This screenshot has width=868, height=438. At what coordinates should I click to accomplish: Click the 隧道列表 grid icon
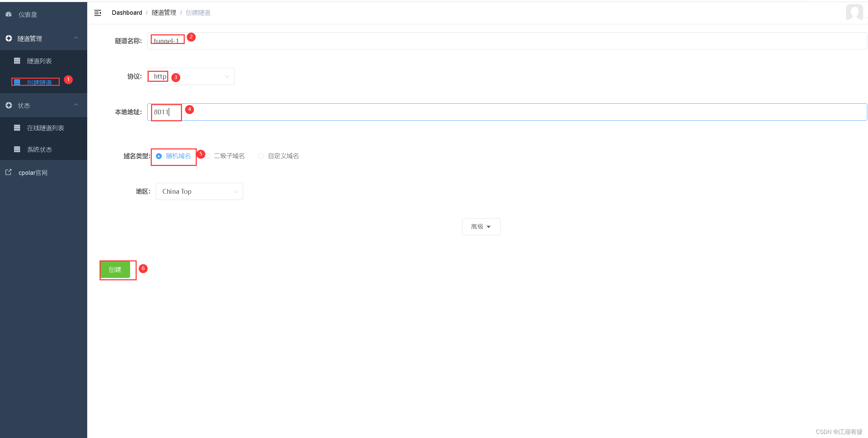point(17,61)
